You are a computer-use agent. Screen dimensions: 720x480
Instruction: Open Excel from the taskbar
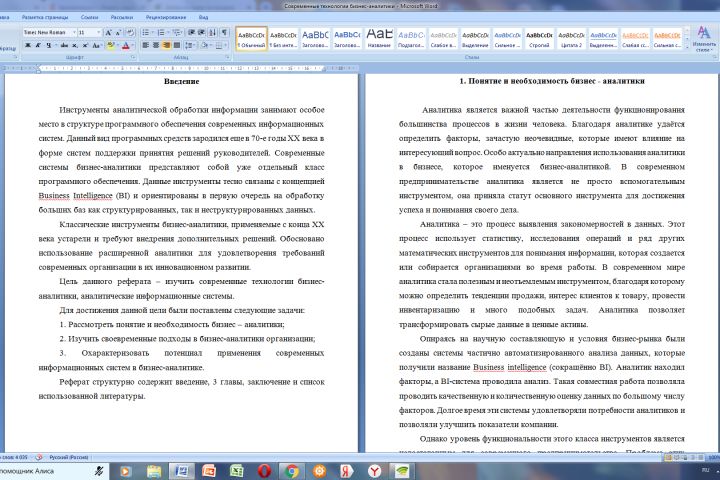tap(236, 471)
